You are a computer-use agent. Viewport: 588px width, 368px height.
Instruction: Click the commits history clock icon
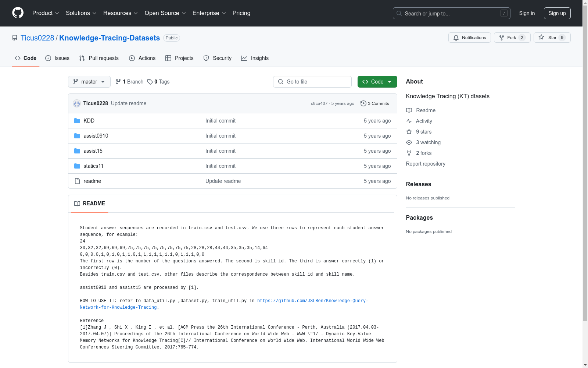click(363, 103)
